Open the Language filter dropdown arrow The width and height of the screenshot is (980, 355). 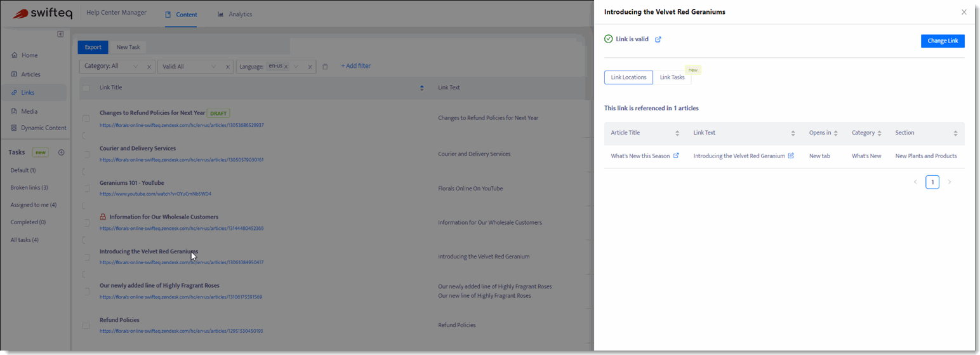coord(296,66)
